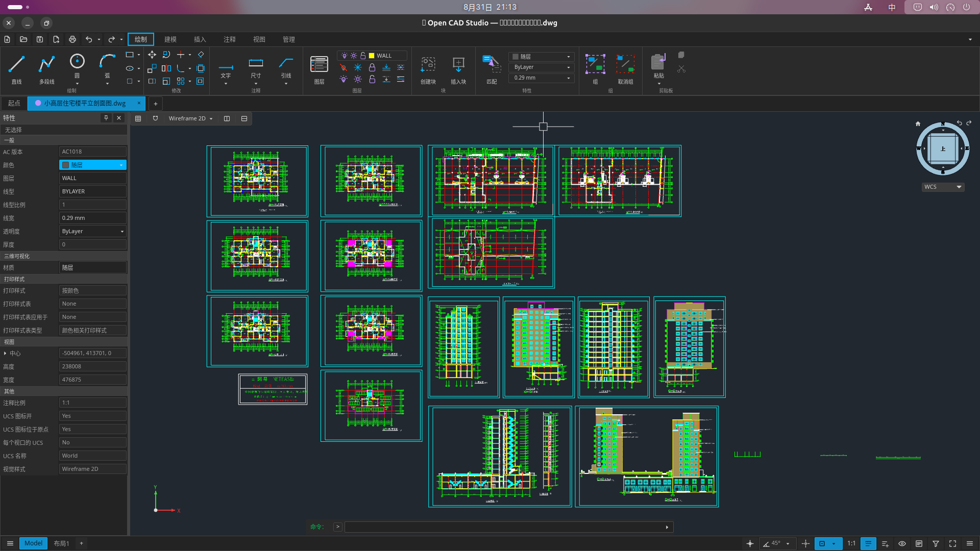Open the 0.29 mm lineweight dropdown in the ribbon
The width and height of the screenshot is (980, 551).
tap(542, 78)
